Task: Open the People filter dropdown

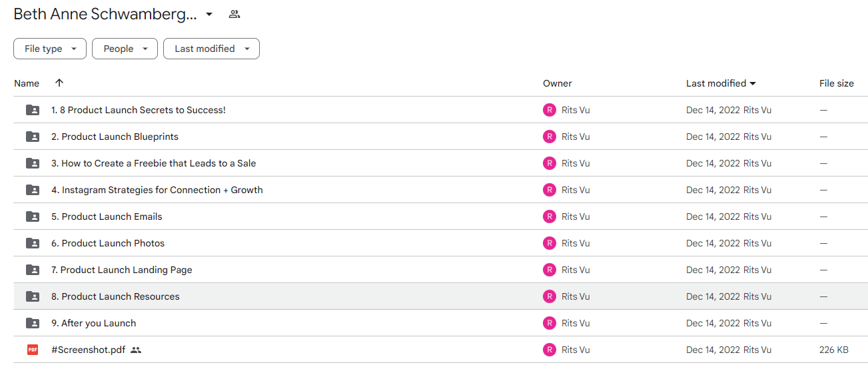Action: (125, 49)
